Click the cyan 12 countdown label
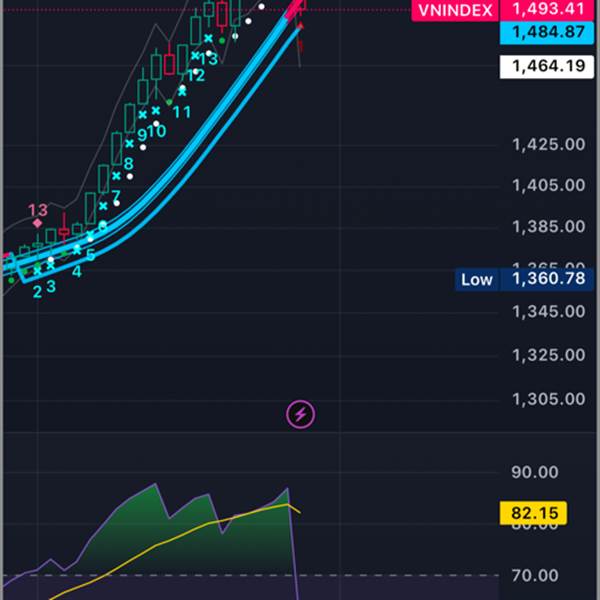The image size is (600, 600). [196, 76]
